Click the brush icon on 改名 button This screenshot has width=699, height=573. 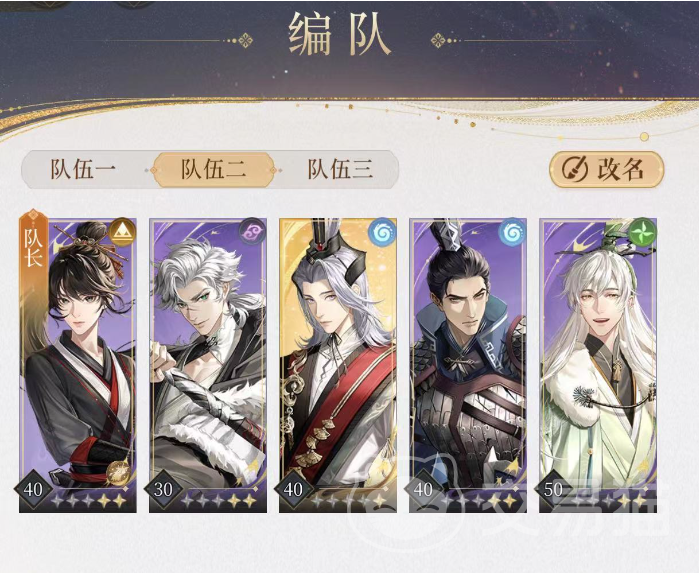[x=573, y=170]
